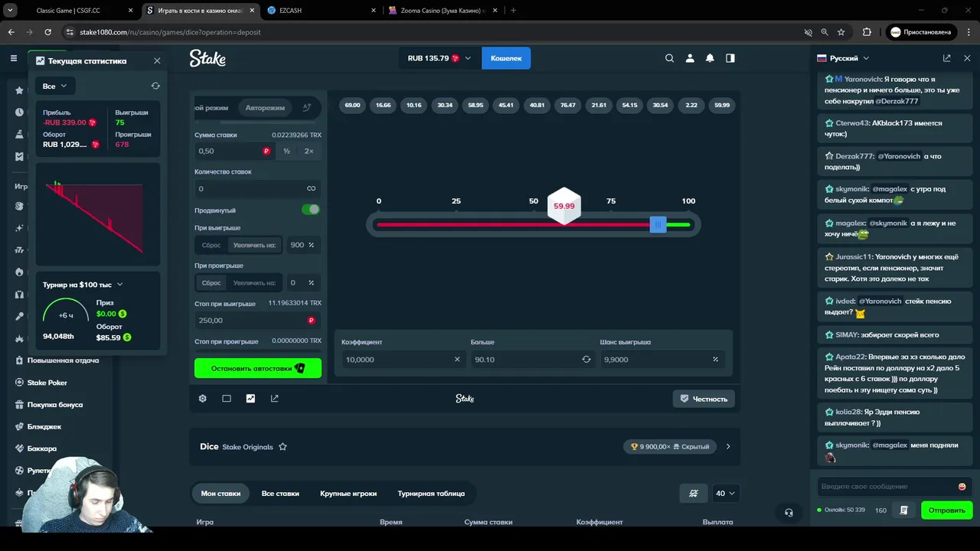The image size is (980, 551).
Task: Open the Все filter dropdown in statistics
Action: [x=55, y=86]
